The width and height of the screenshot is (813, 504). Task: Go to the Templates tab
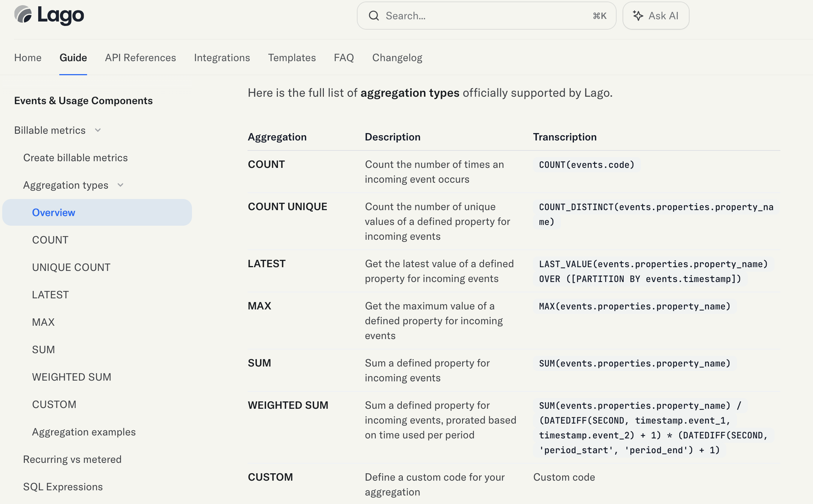tap(292, 57)
